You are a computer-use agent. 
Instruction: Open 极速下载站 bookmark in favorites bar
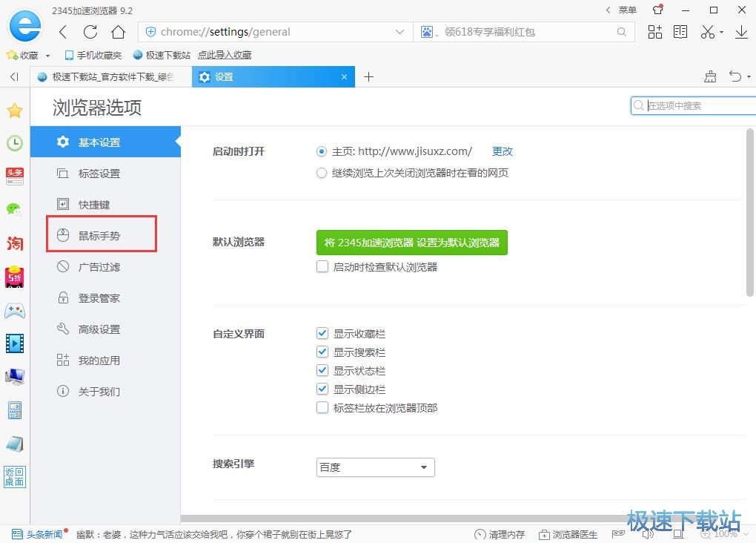(x=162, y=56)
